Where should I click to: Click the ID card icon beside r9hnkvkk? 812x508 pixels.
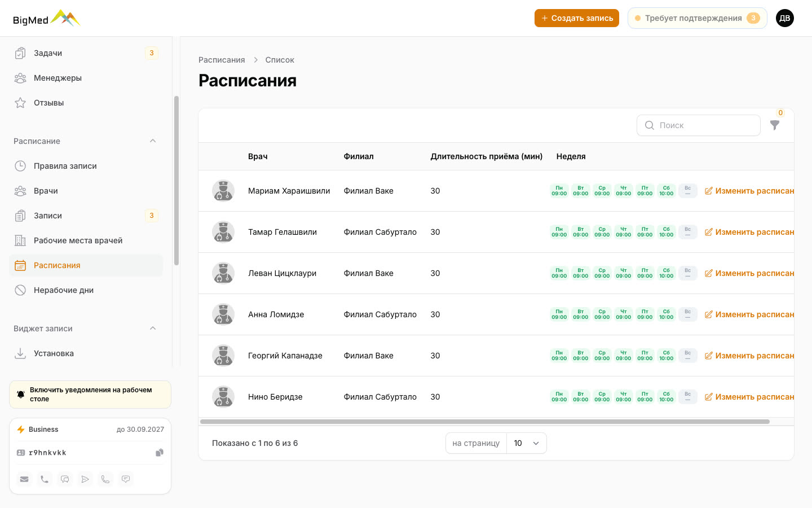click(x=21, y=453)
